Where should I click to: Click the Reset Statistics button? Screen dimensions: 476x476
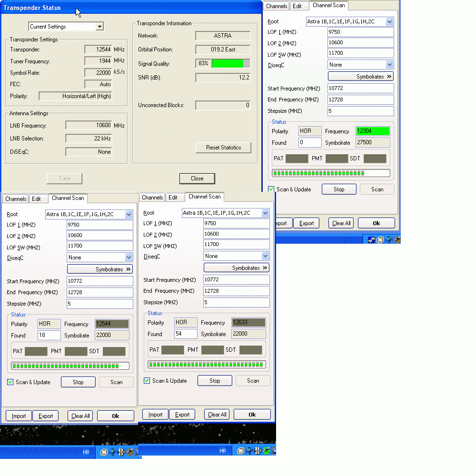[223, 148]
